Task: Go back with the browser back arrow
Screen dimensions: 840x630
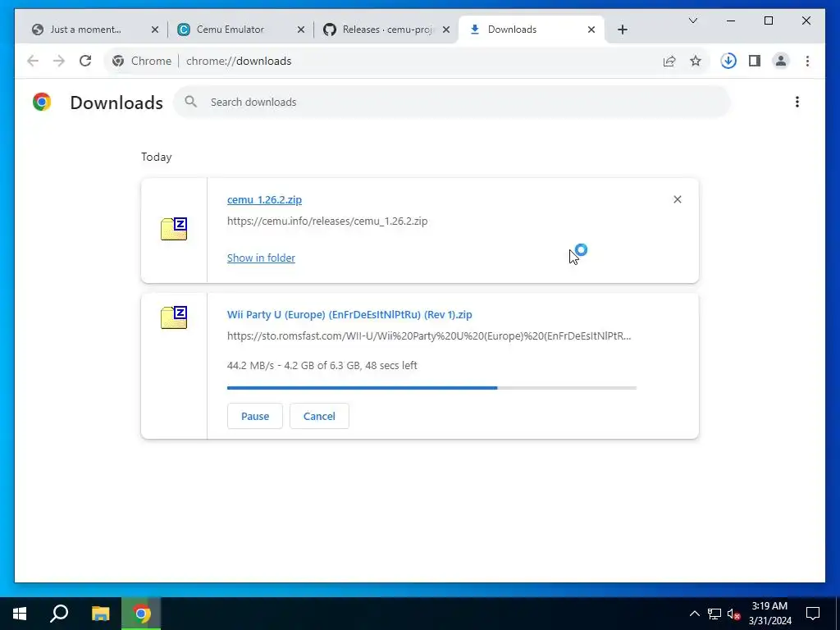Action: [33, 61]
